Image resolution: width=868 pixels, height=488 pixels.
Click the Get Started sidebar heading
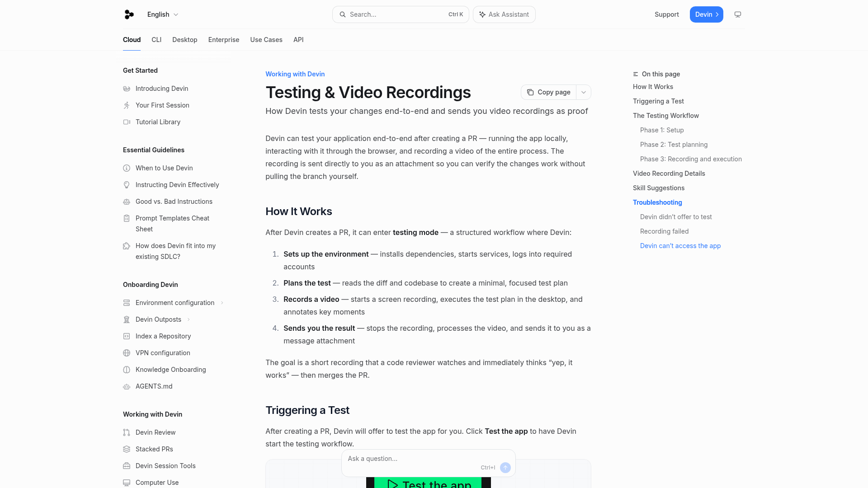140,70
